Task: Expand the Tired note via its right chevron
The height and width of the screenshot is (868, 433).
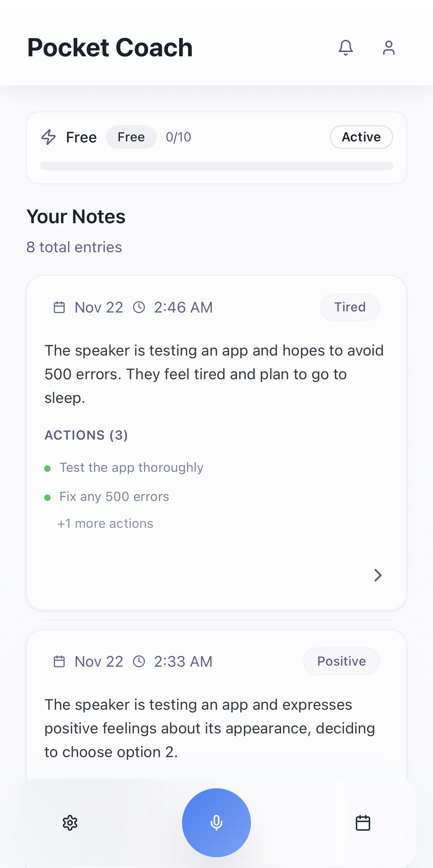Action: pos(378,575)
